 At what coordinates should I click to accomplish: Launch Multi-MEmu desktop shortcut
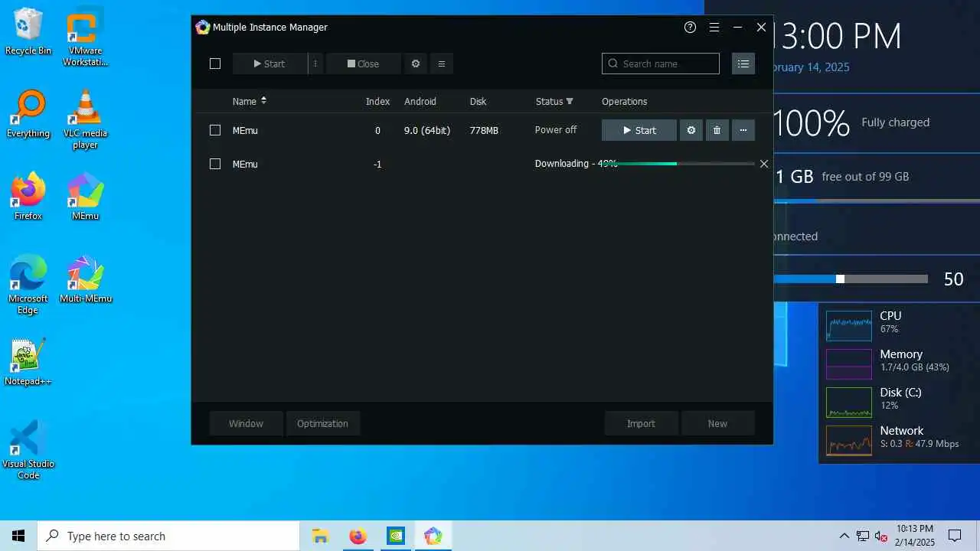[85, 279]
